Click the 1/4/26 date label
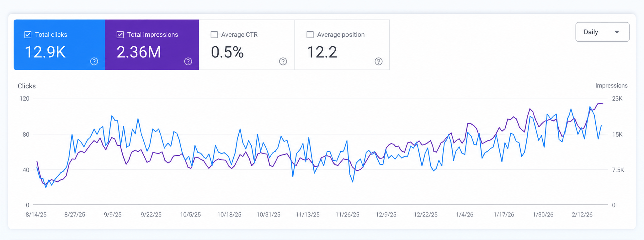644x240 pixels. 465,215
